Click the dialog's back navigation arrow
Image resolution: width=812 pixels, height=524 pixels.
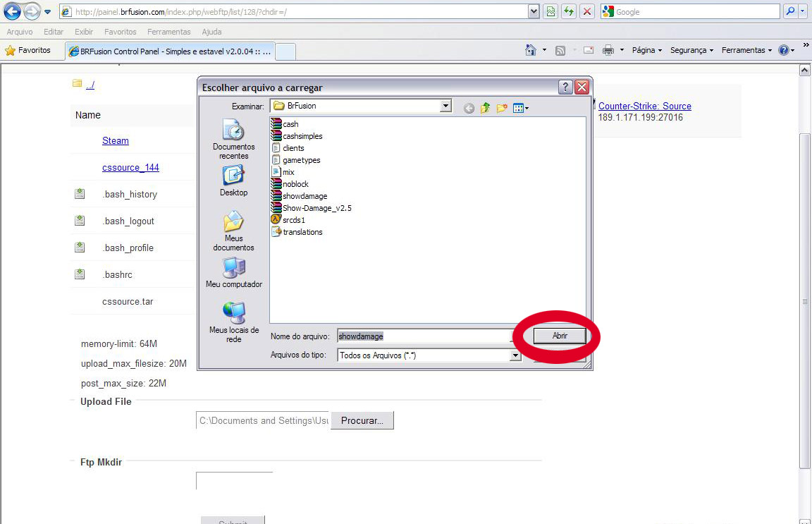point(469,108)
